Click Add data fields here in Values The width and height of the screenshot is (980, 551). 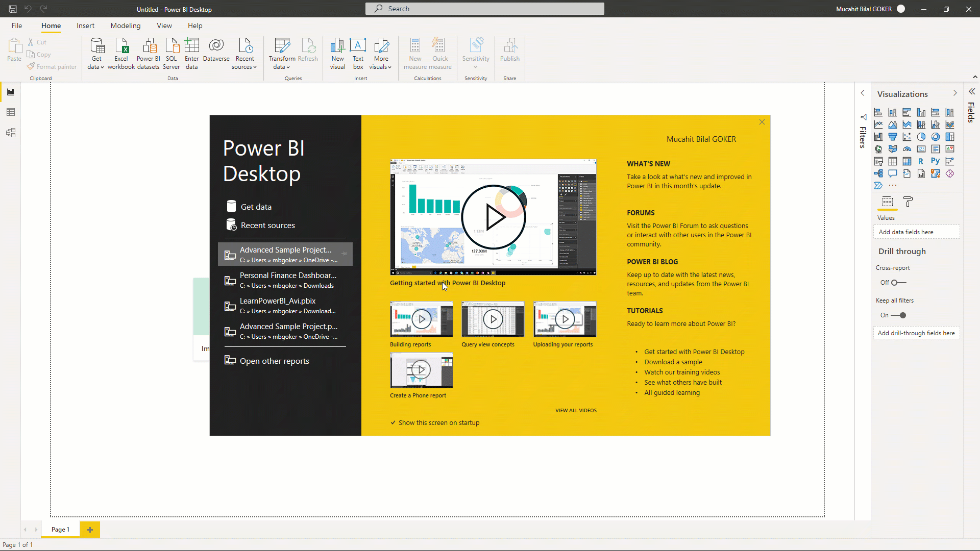917,232
